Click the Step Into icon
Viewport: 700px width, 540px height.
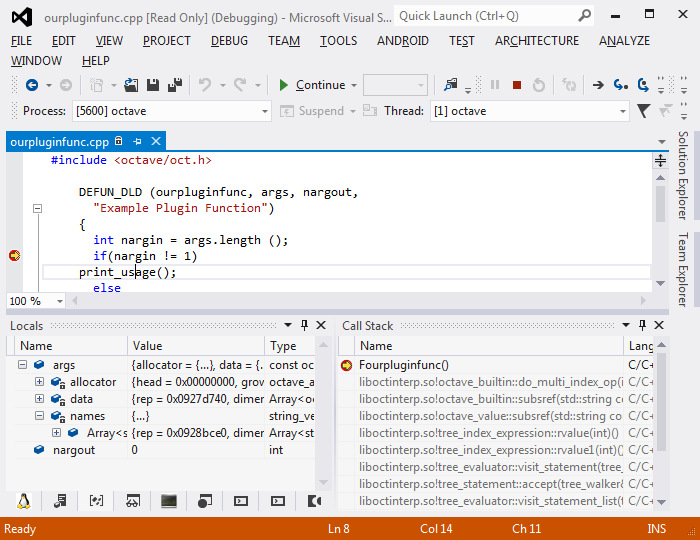621,85
